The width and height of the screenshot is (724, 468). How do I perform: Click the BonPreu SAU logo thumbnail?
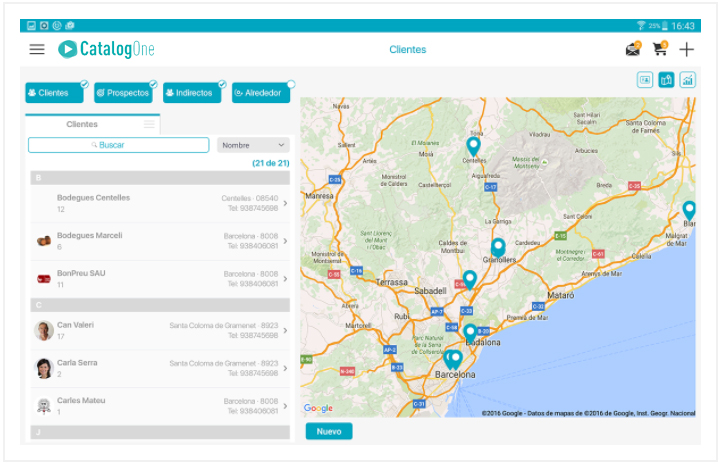(x=44, y=279)
